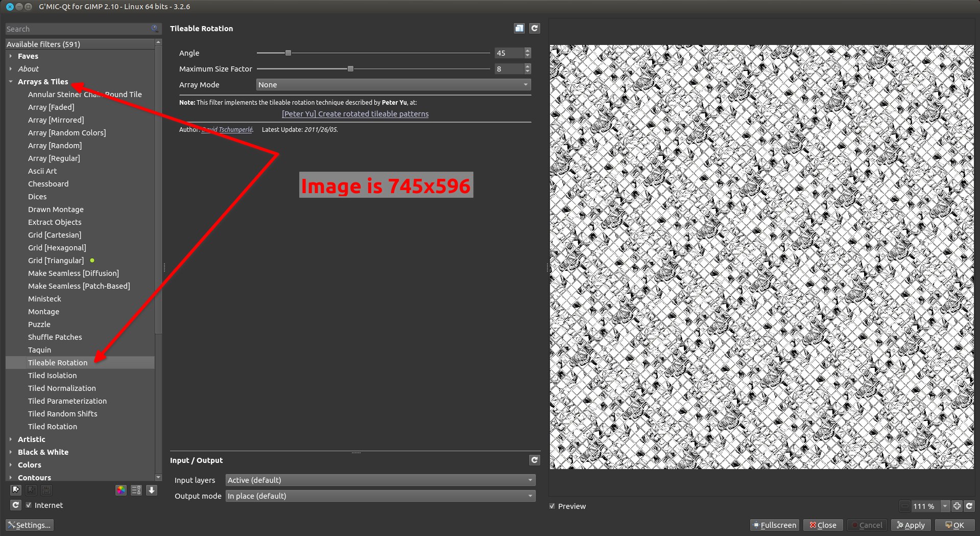This screenshot has width=980, height=536.
Task: Open the Array Mode dropdown
Action: (x=393, y=85)
